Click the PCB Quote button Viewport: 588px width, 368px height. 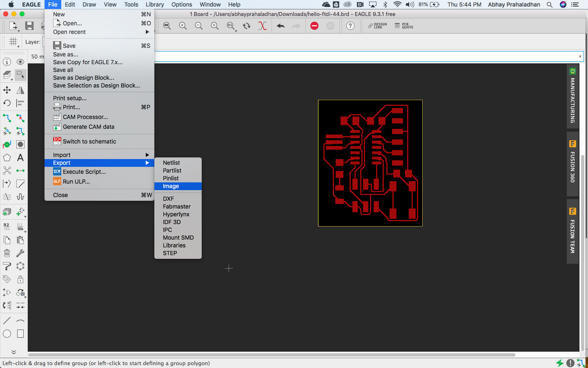click(x=404, y=26)
